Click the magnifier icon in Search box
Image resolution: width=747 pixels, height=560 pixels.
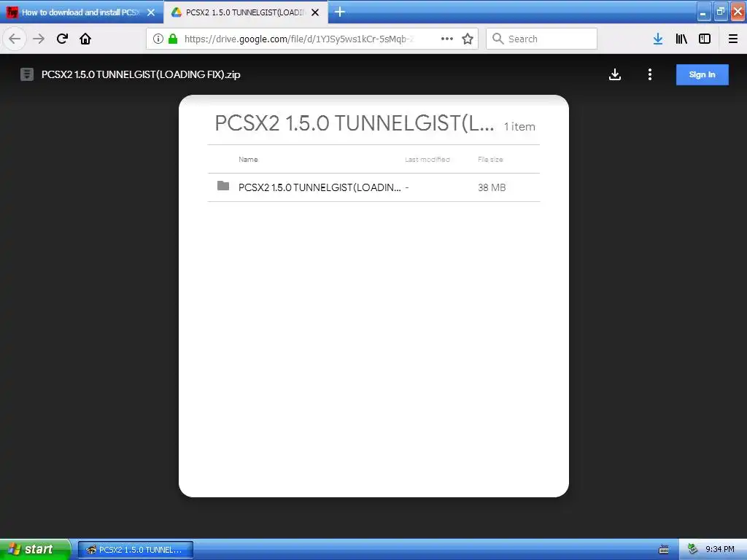(498, 39)
